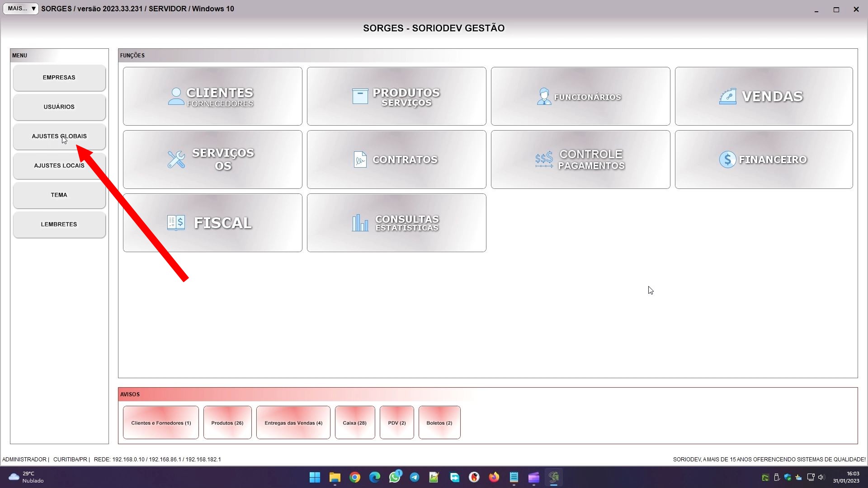Click the Boletos (2) notice
This screenshot has height=488, width=868.
point(439,422)
